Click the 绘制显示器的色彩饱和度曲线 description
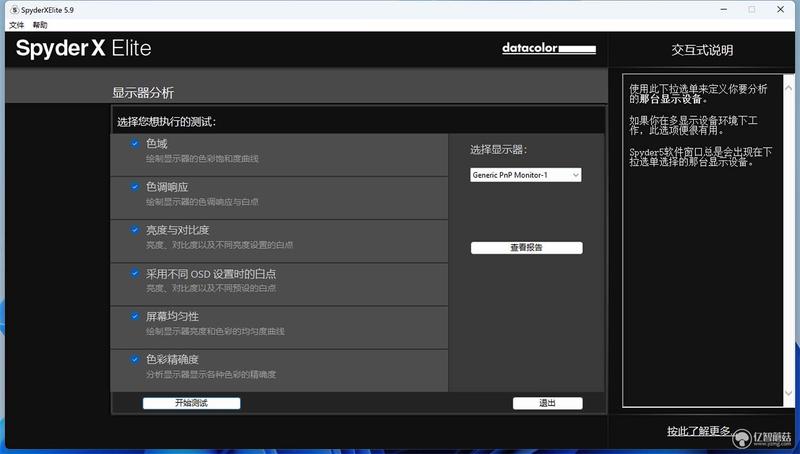The image size is (800, 454). [202, 159]
